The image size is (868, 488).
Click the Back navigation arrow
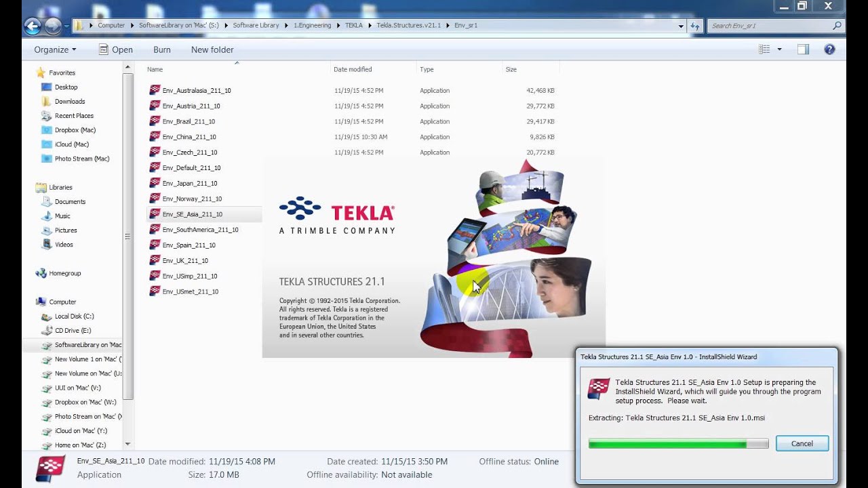(x=32, y=26)
